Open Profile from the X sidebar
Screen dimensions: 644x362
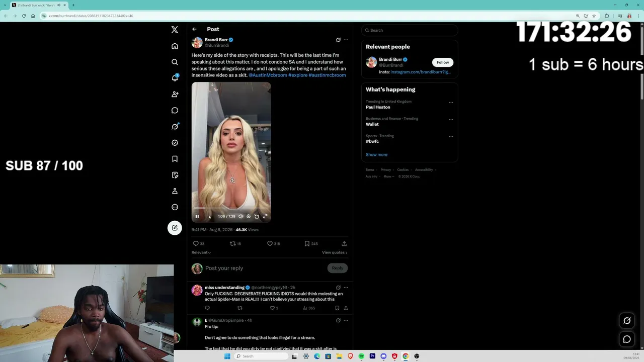tap(175, 191)
